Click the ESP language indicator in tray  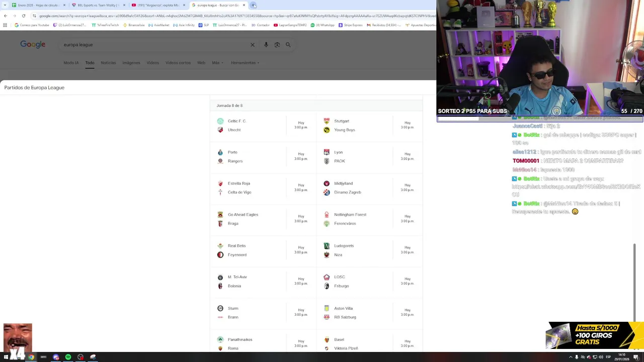[608, 357]
